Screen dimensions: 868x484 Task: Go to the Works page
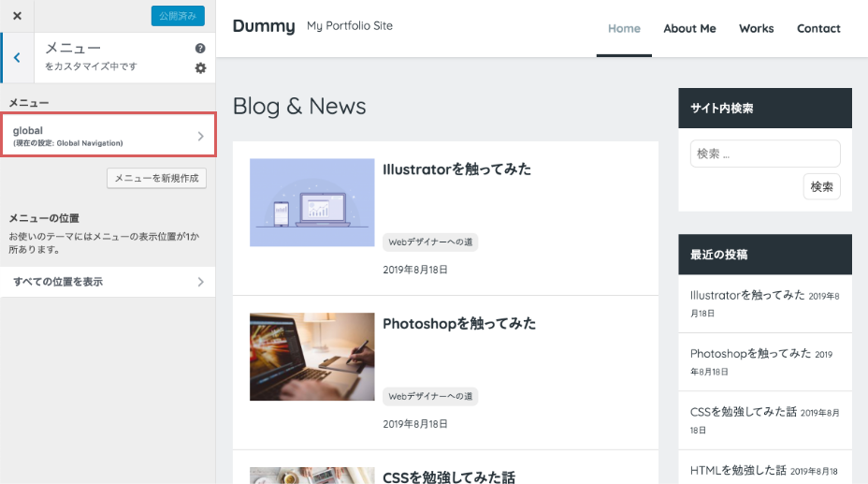point(756,28)
